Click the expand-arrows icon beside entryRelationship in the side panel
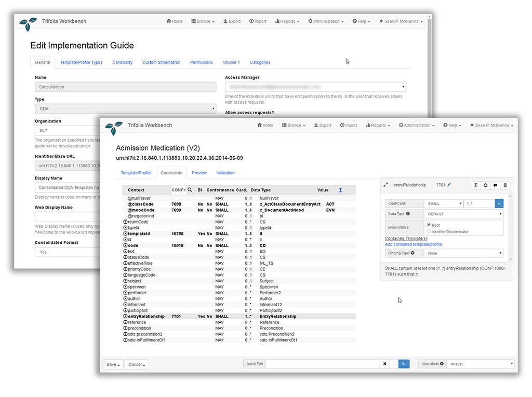532x397 pixels. 385,185
